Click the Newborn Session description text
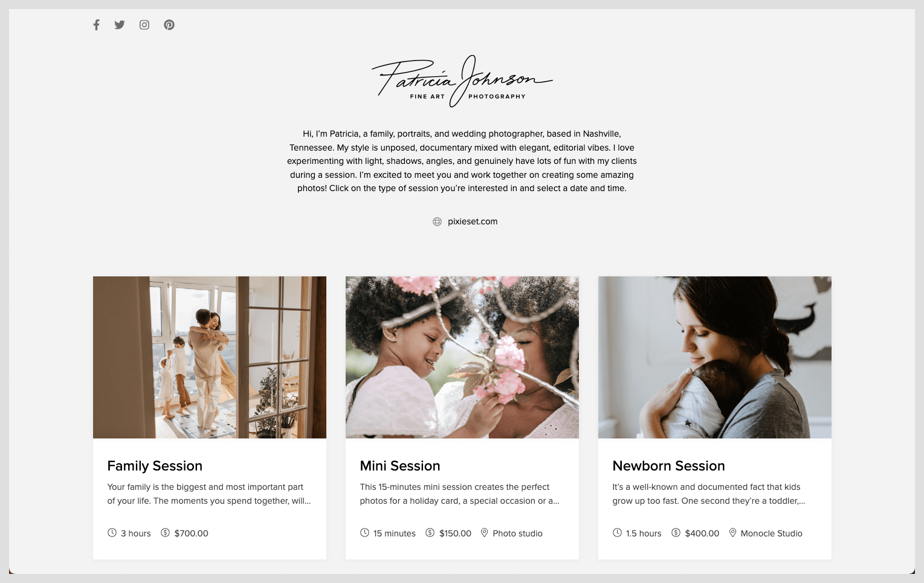This screenshot has width=924, height=583. [708, 494]
